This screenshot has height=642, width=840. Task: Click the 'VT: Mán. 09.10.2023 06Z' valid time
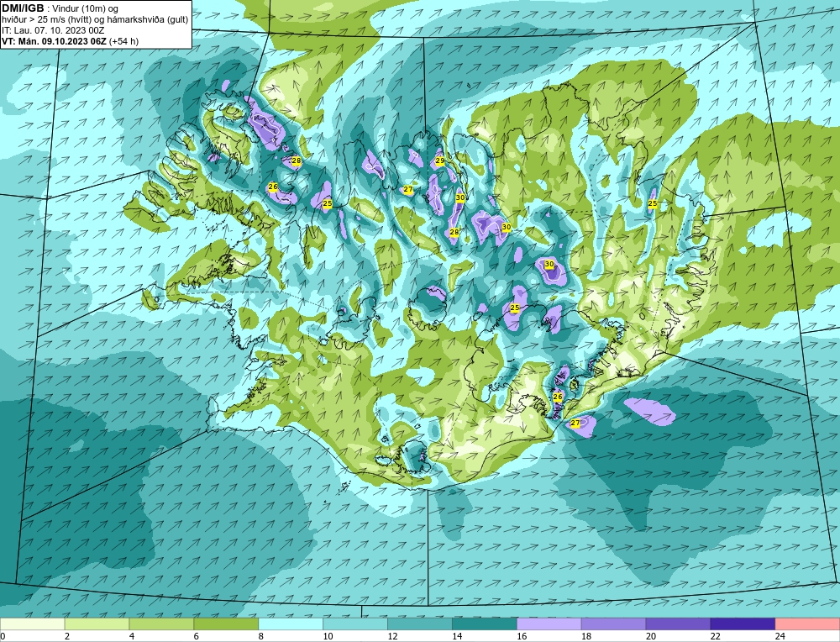click(54, 41)
